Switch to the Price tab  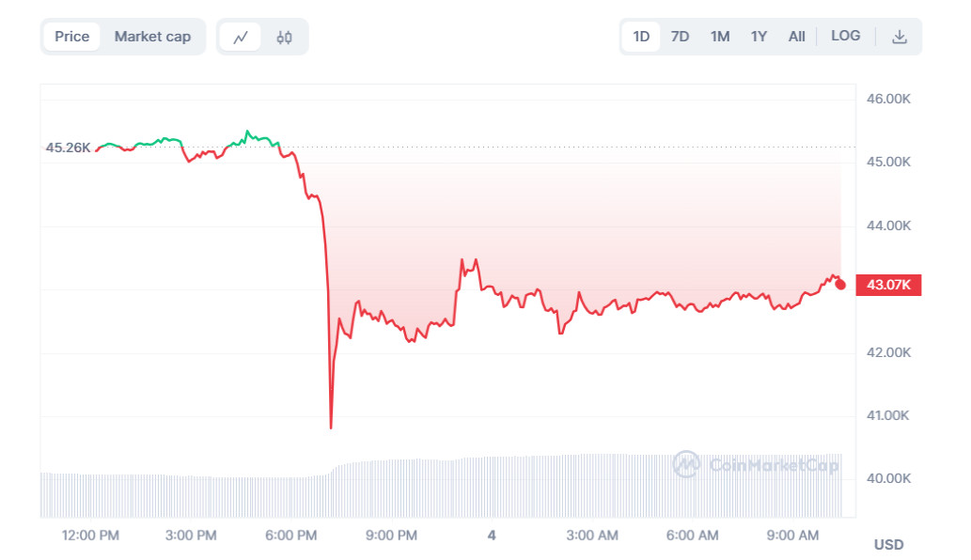click(71, 36)
